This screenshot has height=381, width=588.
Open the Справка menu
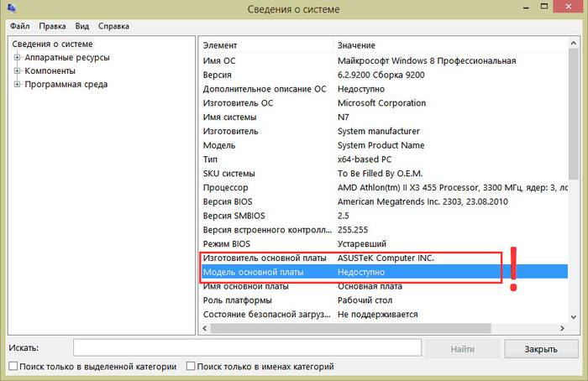(114, 26)
